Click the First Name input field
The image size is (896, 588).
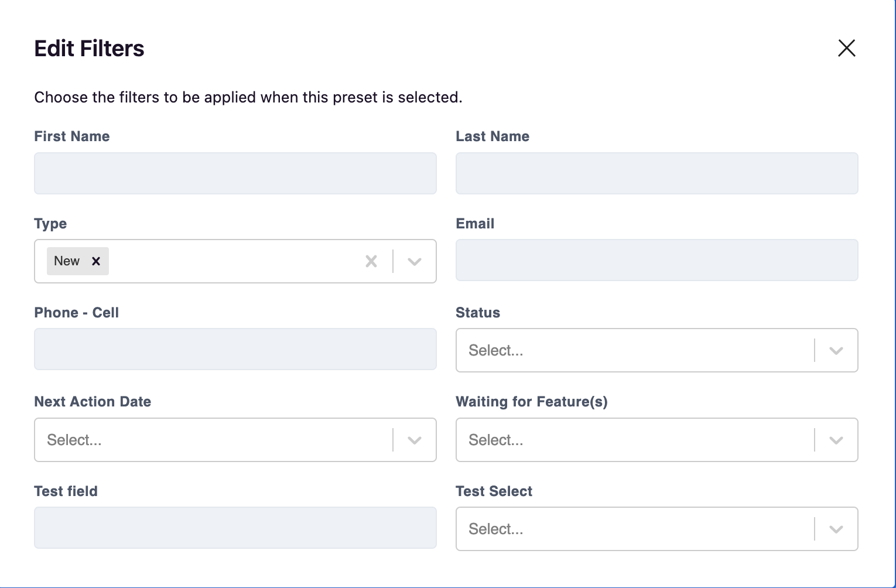(x=234, y=173)
